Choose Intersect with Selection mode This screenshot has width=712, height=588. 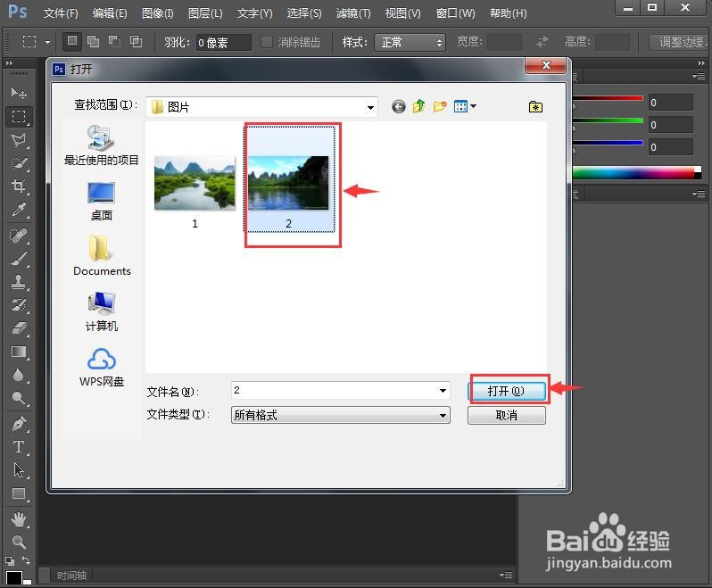136,41
